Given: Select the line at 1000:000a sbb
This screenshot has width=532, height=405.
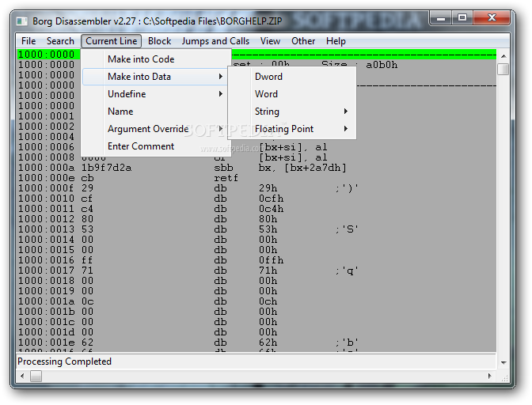Looking at the screenshot, I should click(256, 168).
